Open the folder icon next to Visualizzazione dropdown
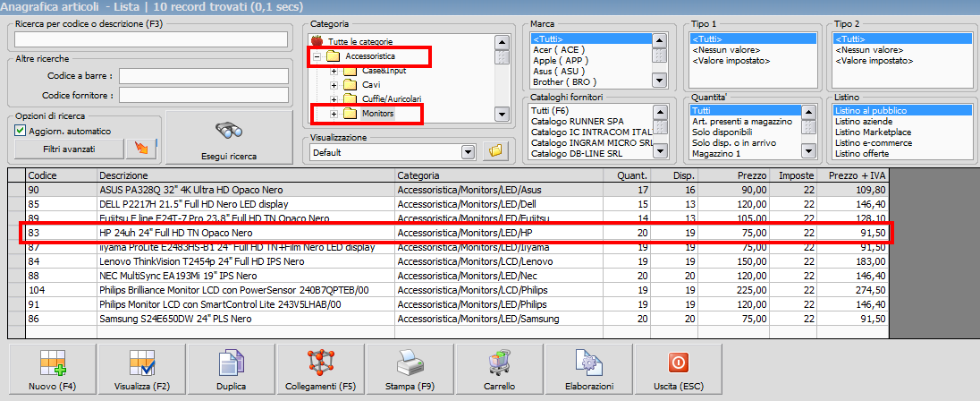 495,152
